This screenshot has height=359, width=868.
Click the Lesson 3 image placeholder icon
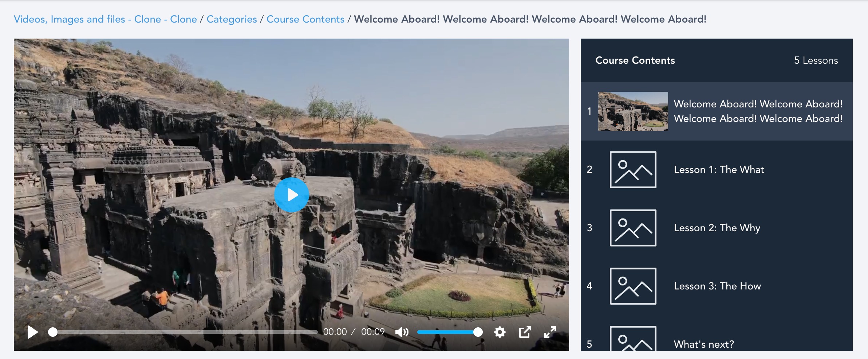633,286
